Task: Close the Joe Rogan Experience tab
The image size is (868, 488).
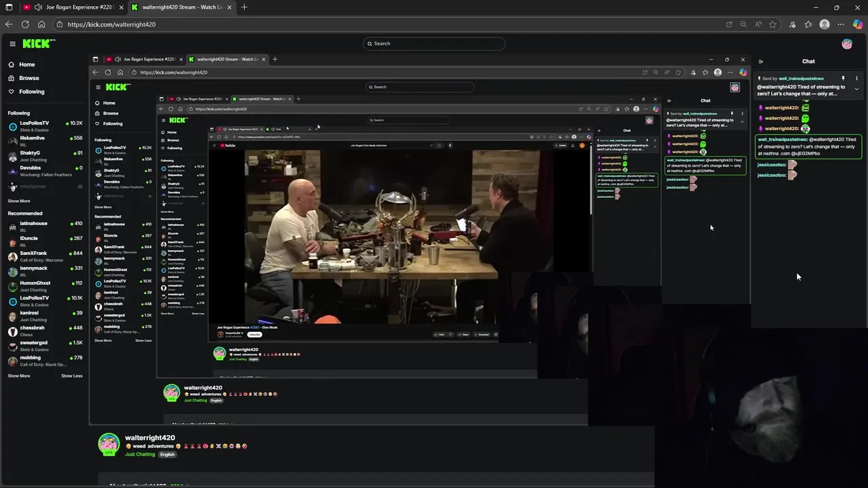Action: pyautogui.click(x=120, y=7)
